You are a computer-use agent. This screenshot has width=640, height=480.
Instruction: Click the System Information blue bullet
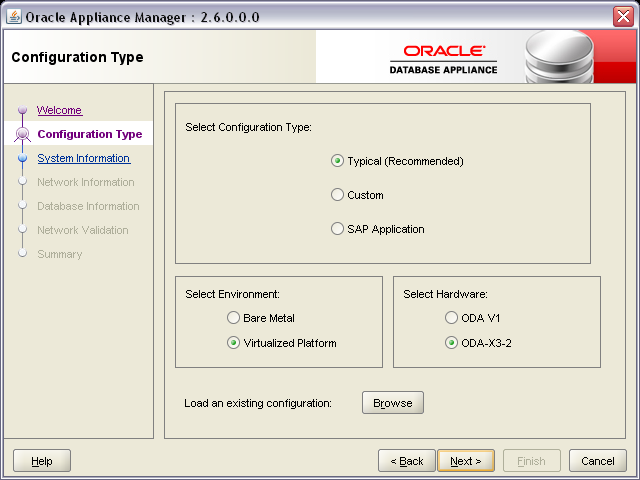(x=22, y=158)
